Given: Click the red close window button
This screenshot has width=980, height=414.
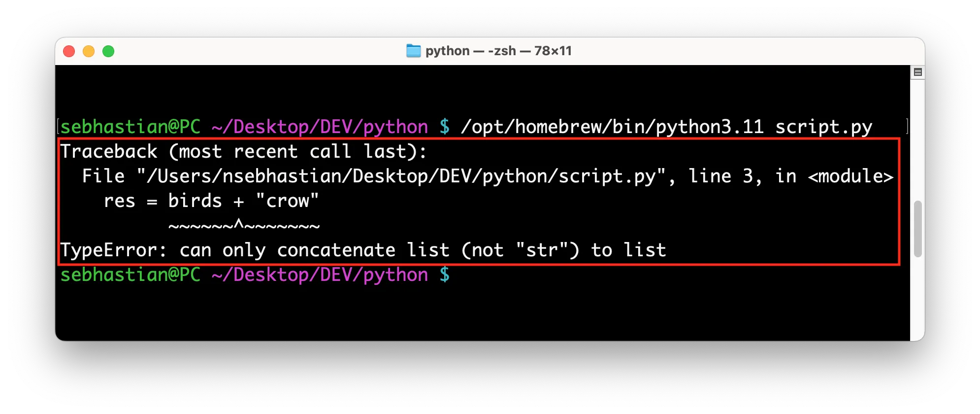Looking at the screenshot, I should coord(69,51).
